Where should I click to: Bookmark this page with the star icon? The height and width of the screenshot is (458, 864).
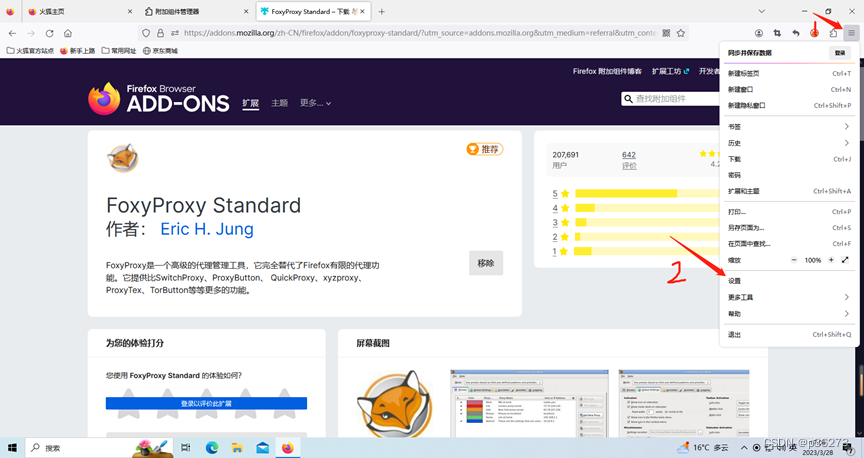click(681, 33)
